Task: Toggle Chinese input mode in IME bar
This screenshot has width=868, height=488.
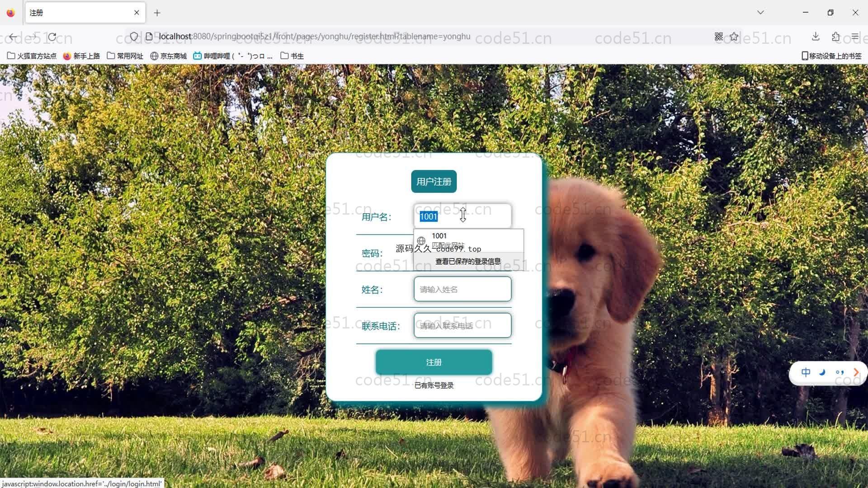Action: coord(806,372)
